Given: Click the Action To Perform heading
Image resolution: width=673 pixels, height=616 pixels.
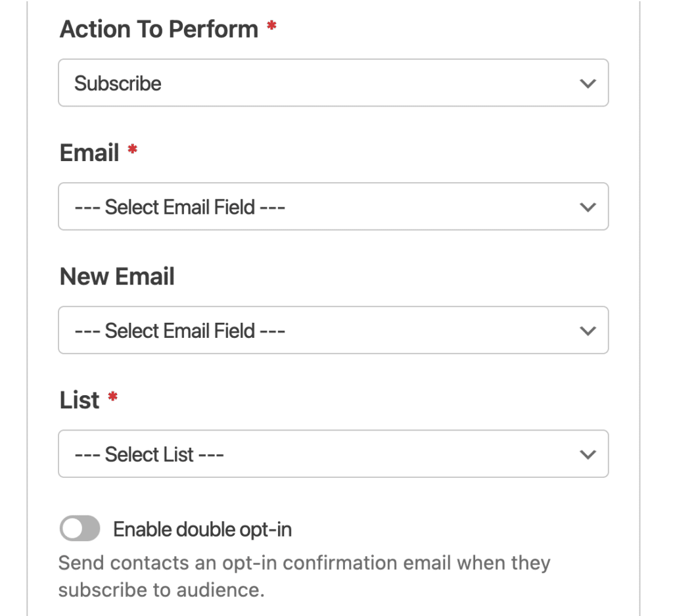Looking at the screenshot, I should pyautogui.click(x=158, y=28).
